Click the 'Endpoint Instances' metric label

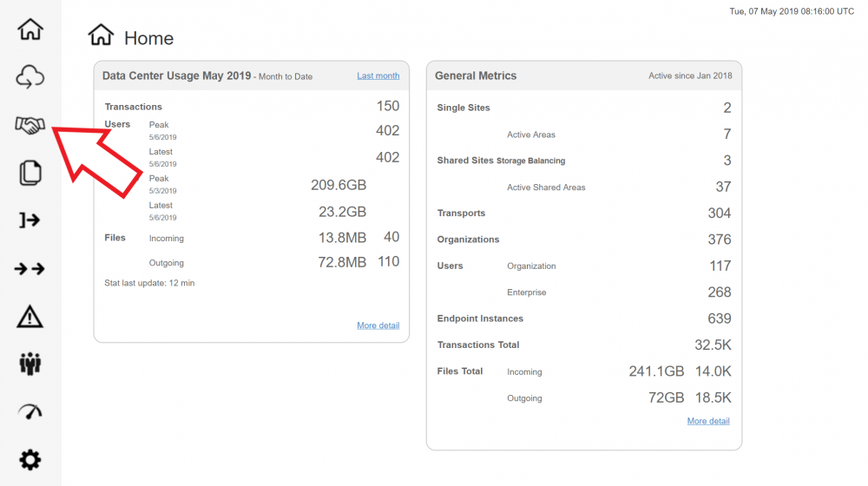(480, 319)
